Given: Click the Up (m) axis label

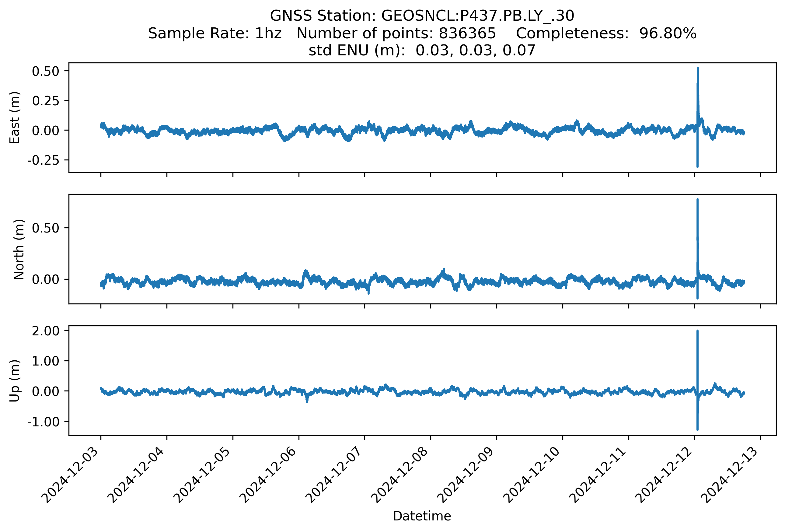Looking at the screenshot, I should tap(15, 381).
